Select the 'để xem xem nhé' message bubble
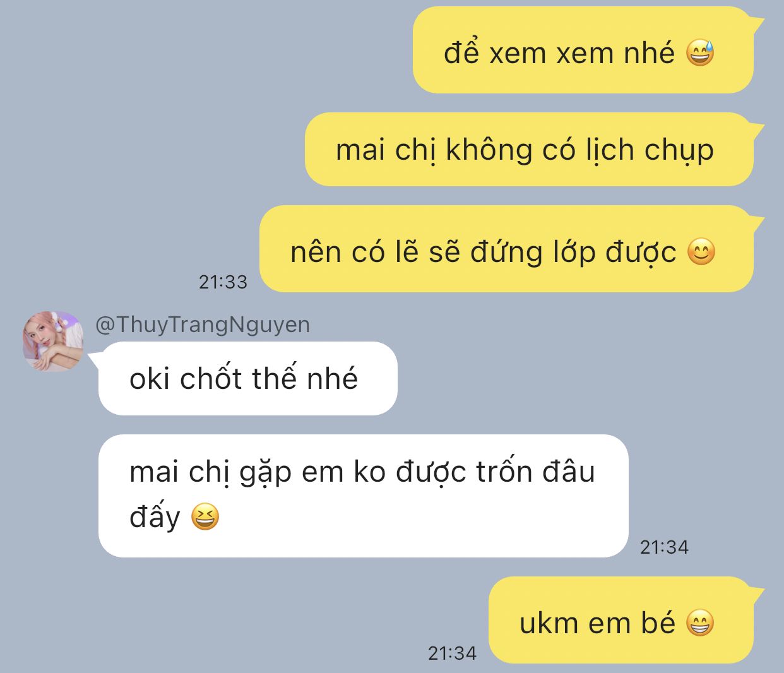784x673 pixels. pyautogui.click(x=583, y=51)
